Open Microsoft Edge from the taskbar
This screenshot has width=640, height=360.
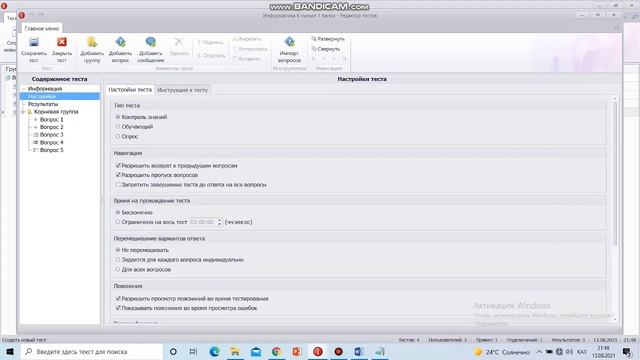tap(214, 351)
